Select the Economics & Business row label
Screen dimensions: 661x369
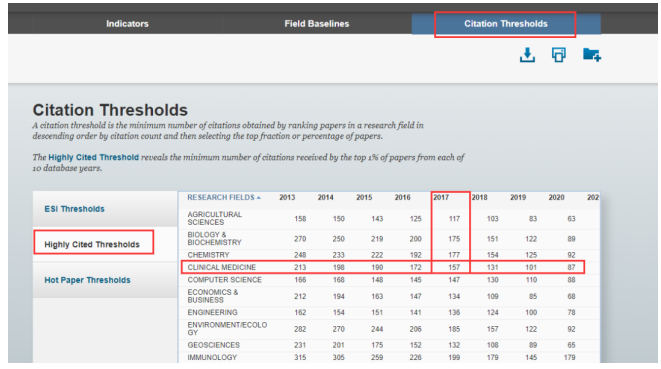pos(213,296)
